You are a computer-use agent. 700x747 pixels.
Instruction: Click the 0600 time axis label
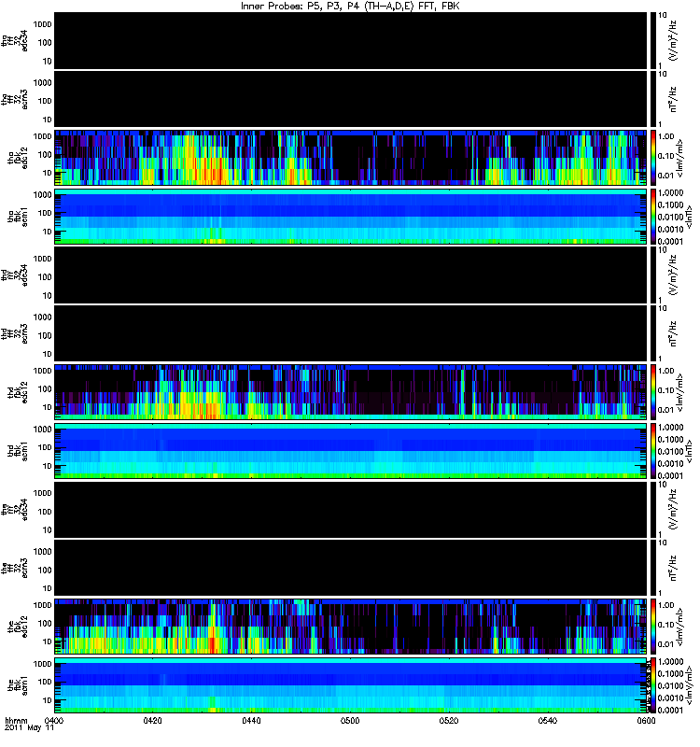646,720
